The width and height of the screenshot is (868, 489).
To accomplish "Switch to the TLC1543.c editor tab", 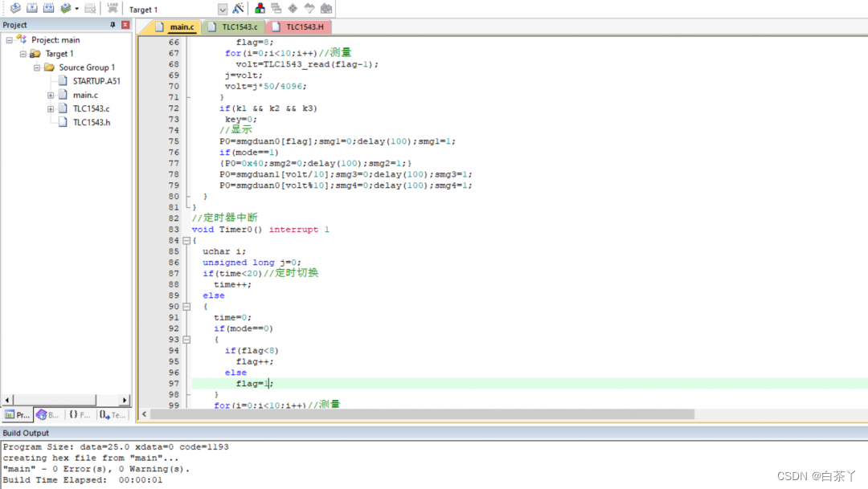I will pyautogui.click(x=239, y=27).
